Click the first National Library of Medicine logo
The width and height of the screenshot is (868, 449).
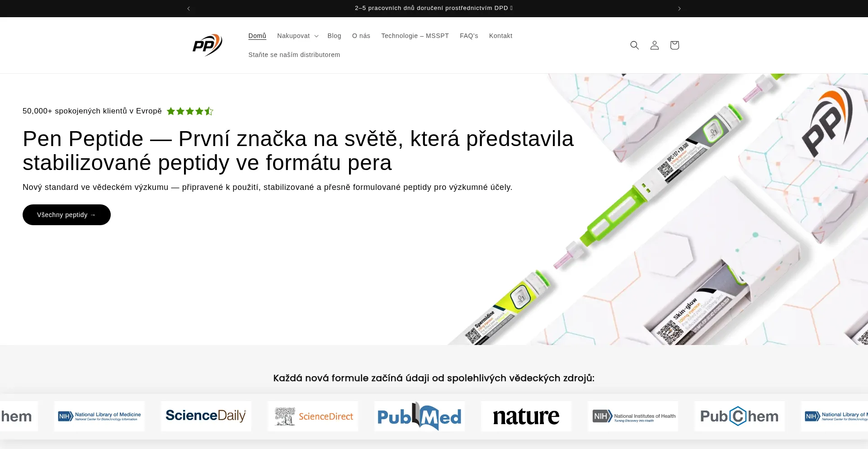click(99, 416)
